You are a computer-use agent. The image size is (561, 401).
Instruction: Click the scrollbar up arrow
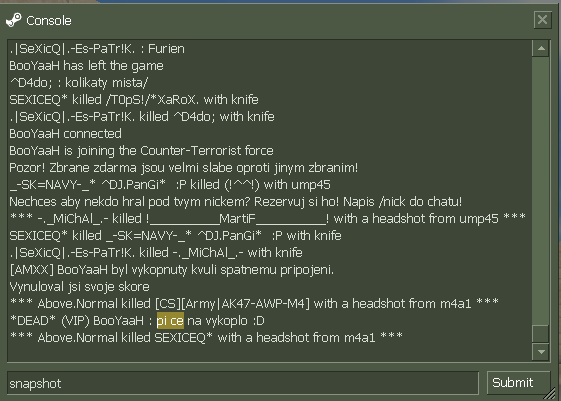[541, 48]
